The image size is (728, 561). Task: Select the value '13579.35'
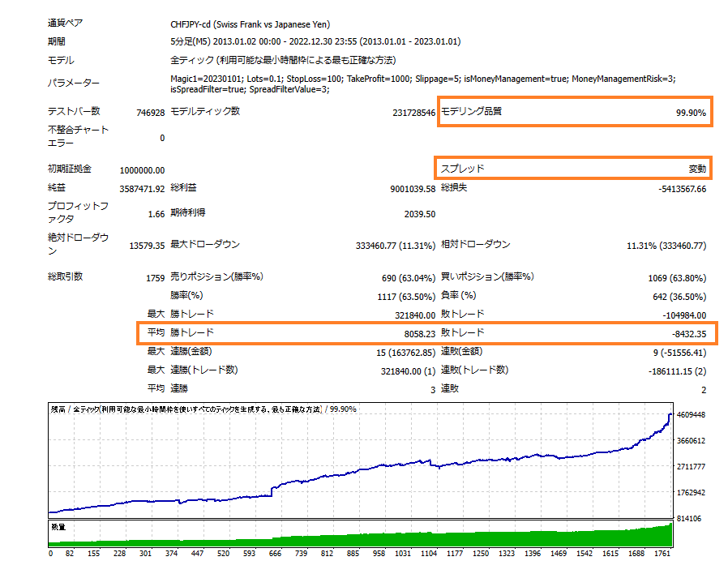147,245
